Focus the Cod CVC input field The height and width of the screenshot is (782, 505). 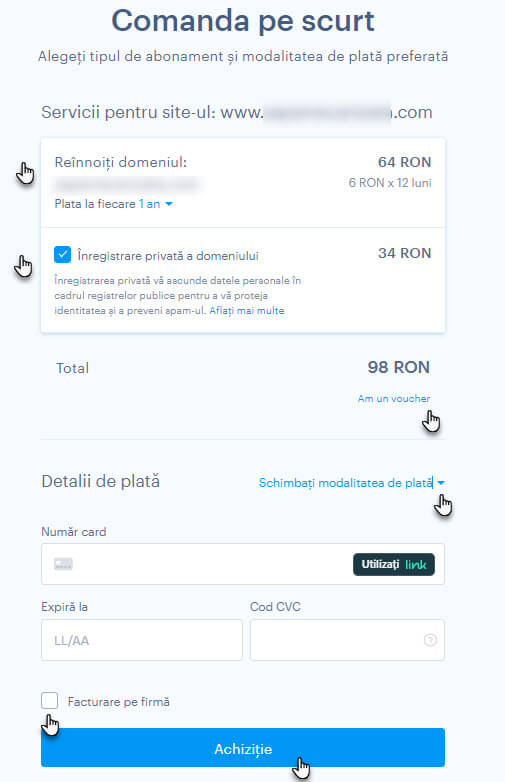tap(347, 640)
